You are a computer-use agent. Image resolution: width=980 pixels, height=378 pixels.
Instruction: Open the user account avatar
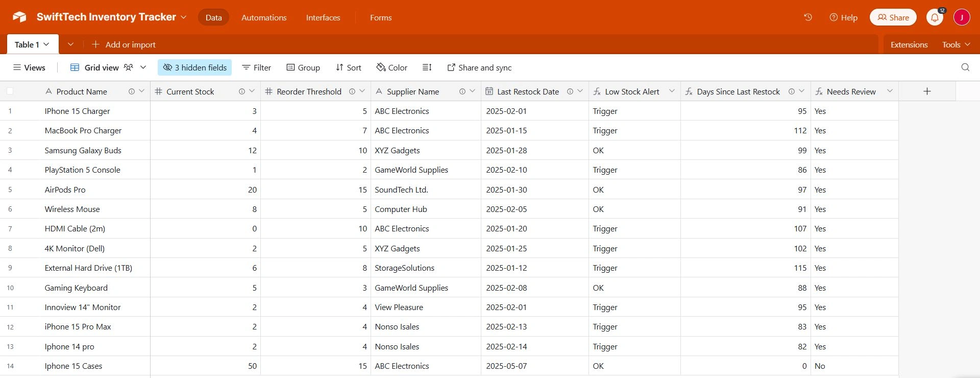[962, 17]
